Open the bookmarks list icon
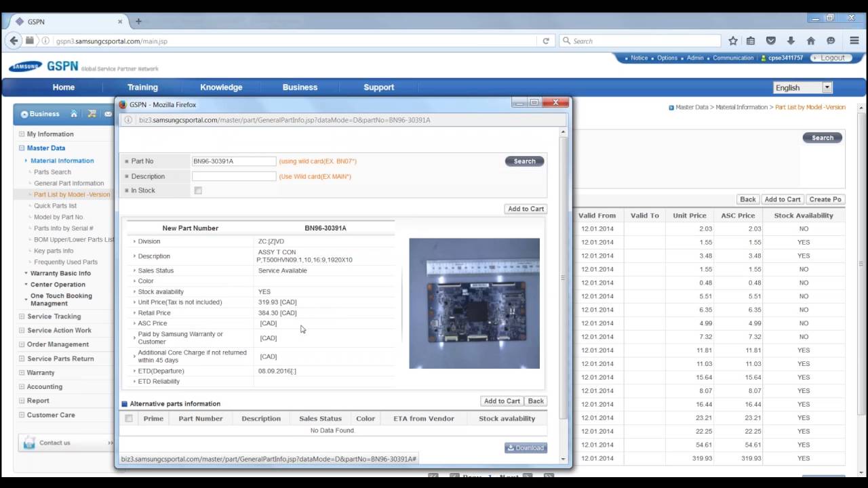This screenshot has height=488, width=868. pyautogui.click(x=751, y=41)
